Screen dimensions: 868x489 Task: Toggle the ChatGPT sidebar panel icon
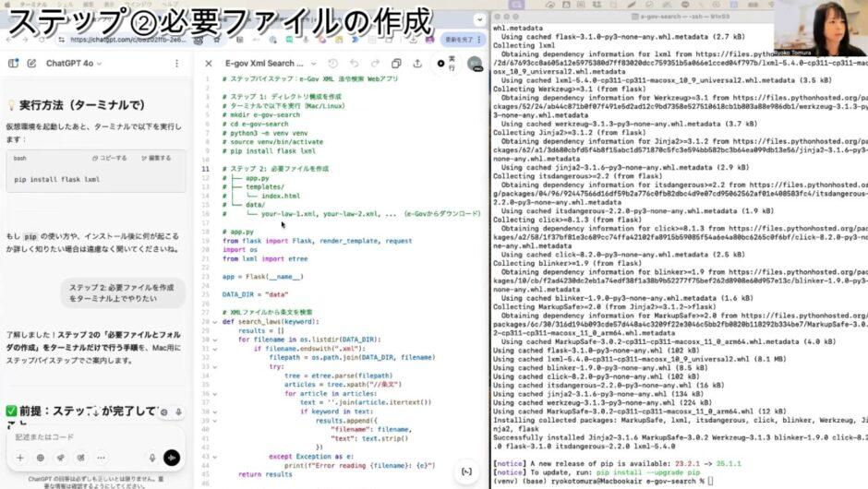13,63
